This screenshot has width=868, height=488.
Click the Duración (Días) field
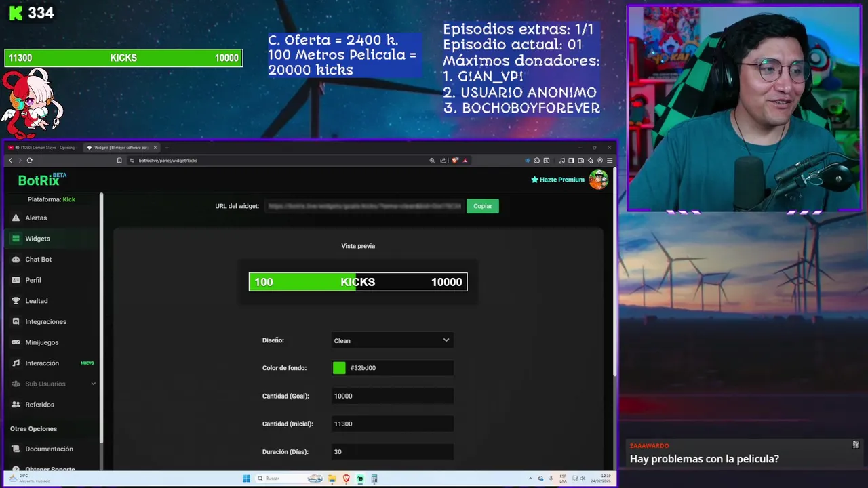(x=392, y=451)
